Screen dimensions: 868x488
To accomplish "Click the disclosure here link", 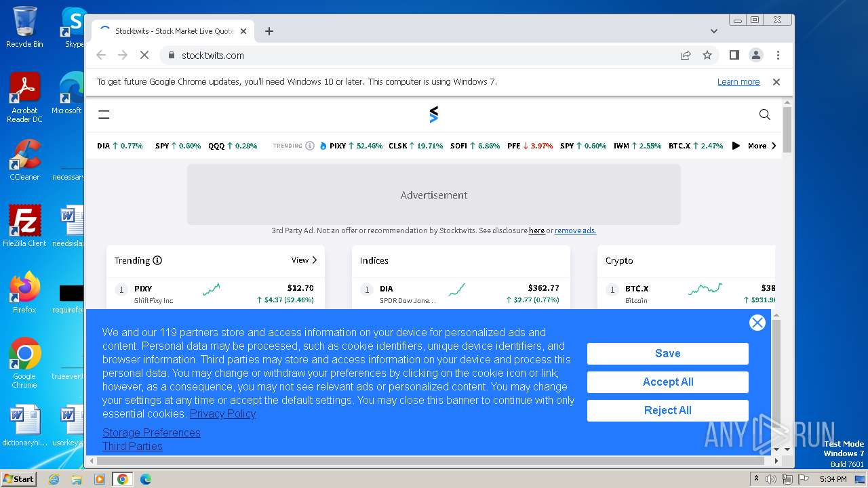I will click(536, 230).
